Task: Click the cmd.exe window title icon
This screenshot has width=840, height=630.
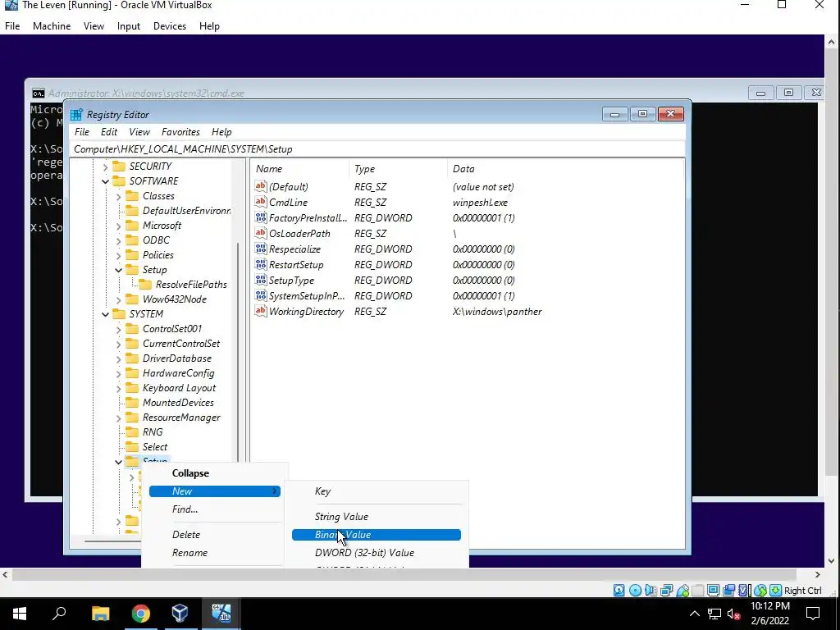Action: tap(38, 94)
